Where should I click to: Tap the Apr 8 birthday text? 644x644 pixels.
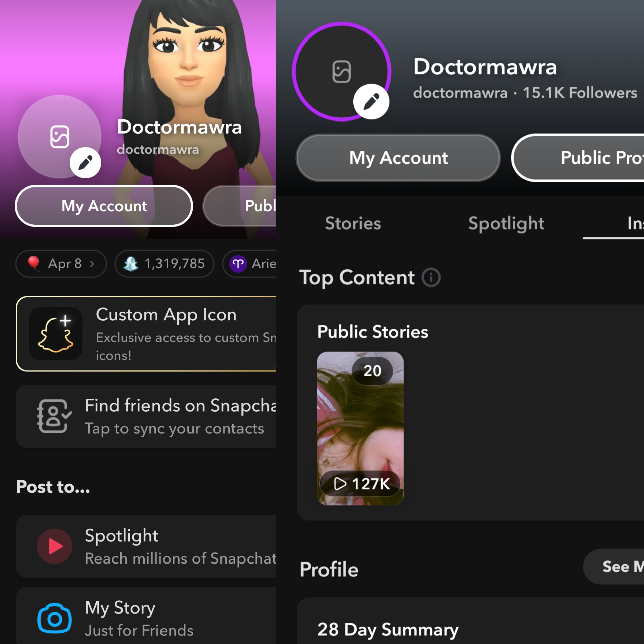65,264
